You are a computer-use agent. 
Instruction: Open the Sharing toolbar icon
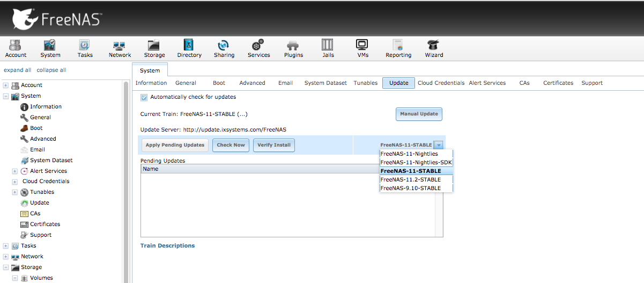(224, 48)
